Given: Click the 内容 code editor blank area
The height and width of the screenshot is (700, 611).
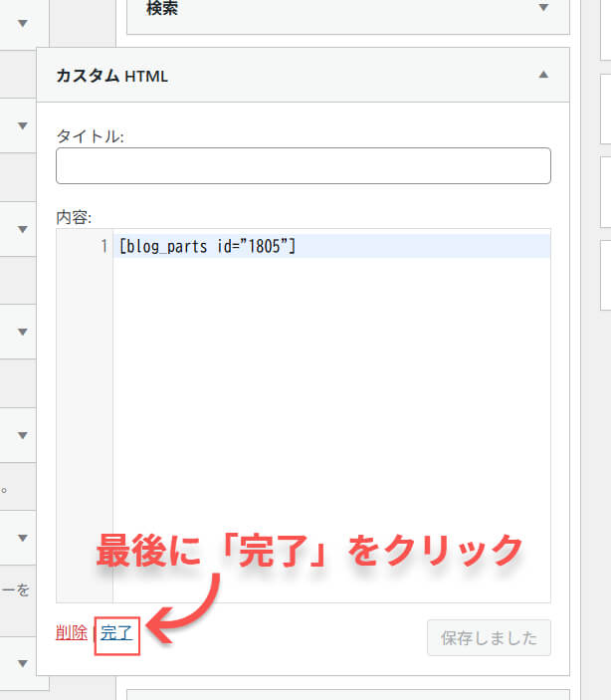Looking at the screenshot, I should [x=330, y=418].
